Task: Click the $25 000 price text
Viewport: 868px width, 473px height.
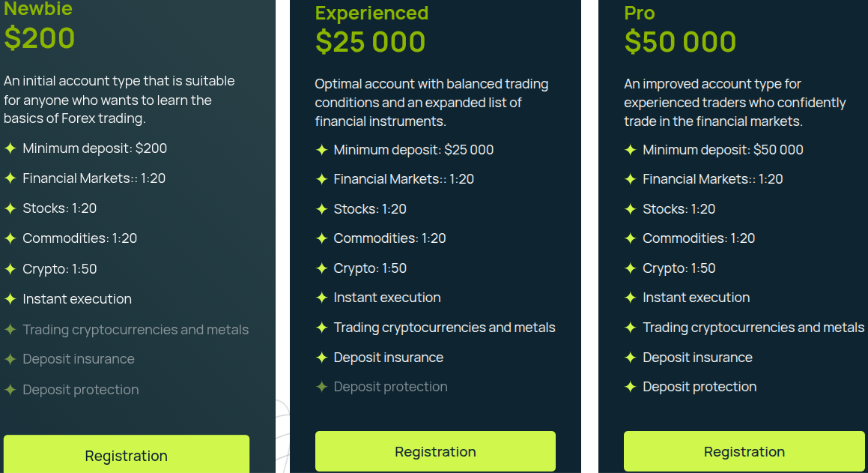Action: pos(370,42)
